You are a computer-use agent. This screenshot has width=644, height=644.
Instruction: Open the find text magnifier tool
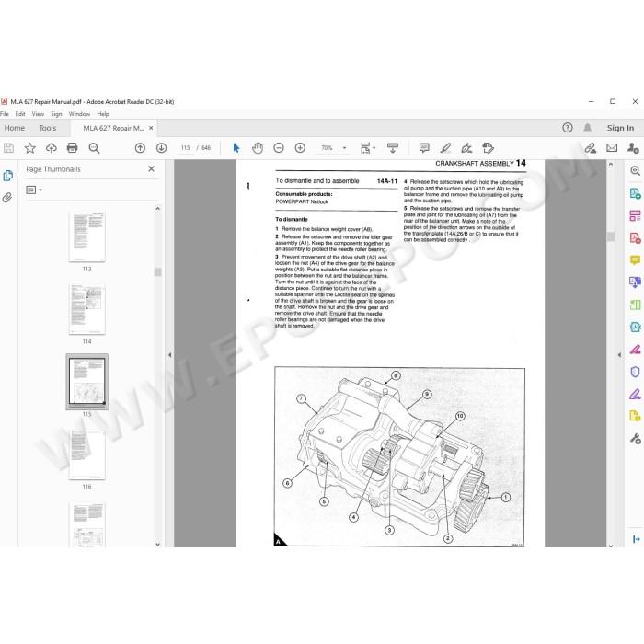(x=94, y=148)
